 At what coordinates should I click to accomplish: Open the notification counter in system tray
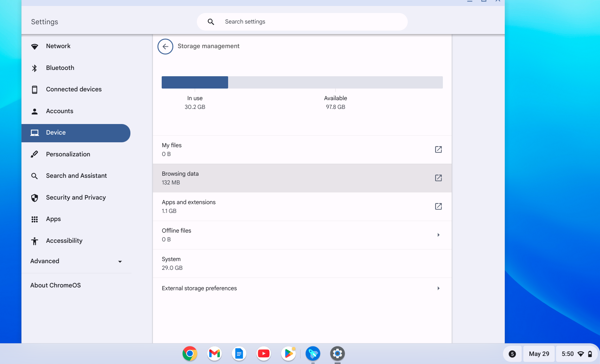(513, 354)
